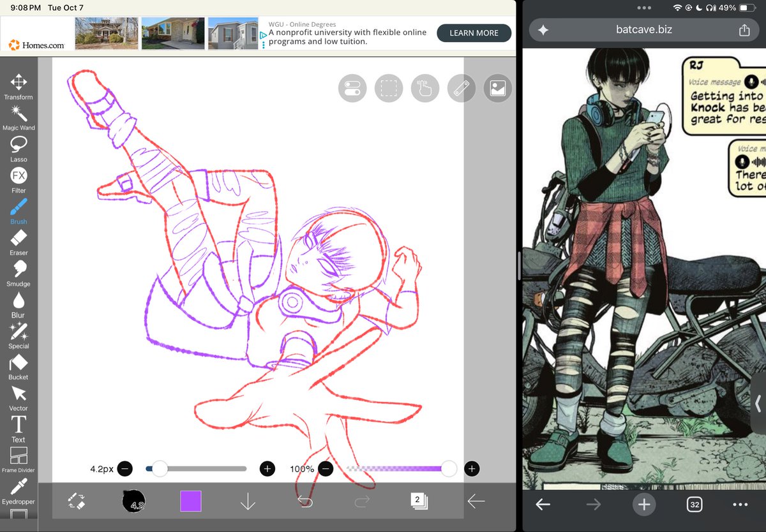Expand the side handle on comic page
Image resolution: width=766 pixels, height=532 pixels.
point(758,403)
